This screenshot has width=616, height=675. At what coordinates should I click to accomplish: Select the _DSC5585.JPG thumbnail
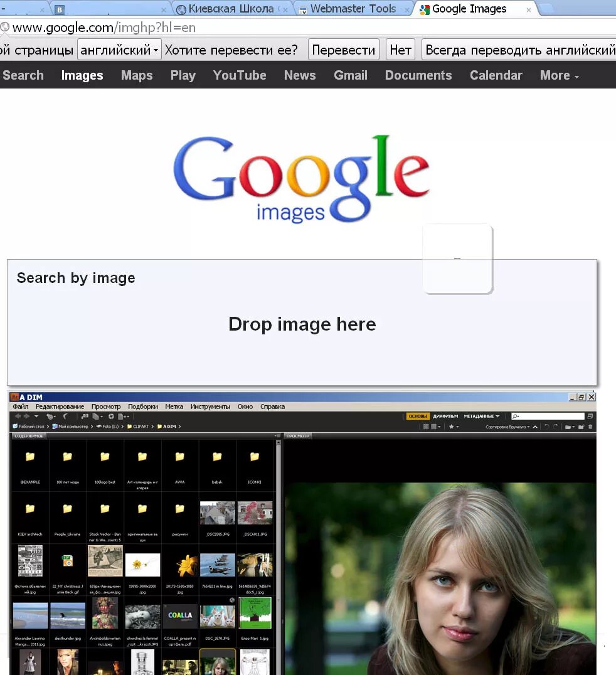point(218,513)
